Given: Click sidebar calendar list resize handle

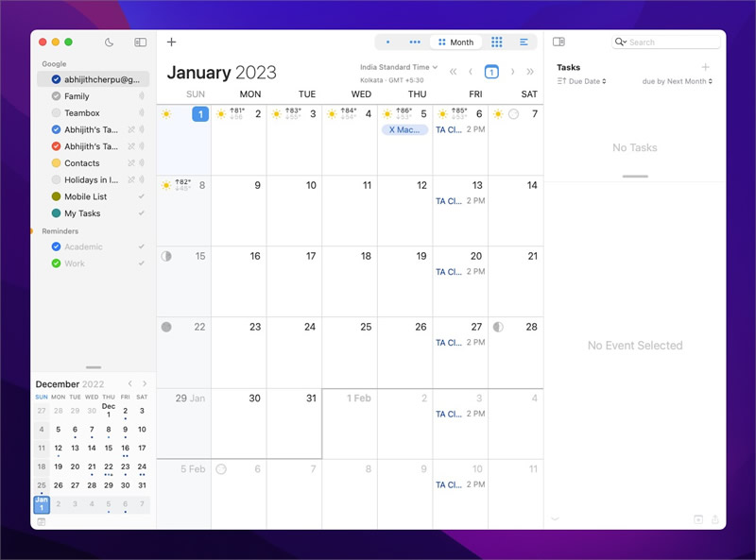Looking at the screenshot, I should (94, 367).
